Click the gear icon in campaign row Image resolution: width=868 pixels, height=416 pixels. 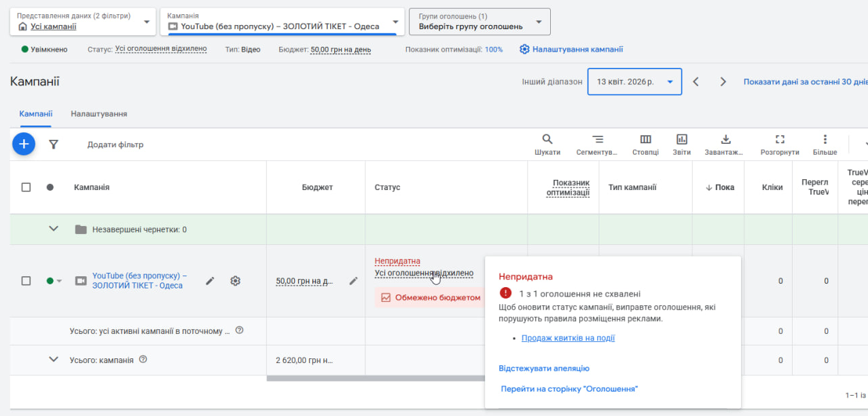(x=236, y=281)
